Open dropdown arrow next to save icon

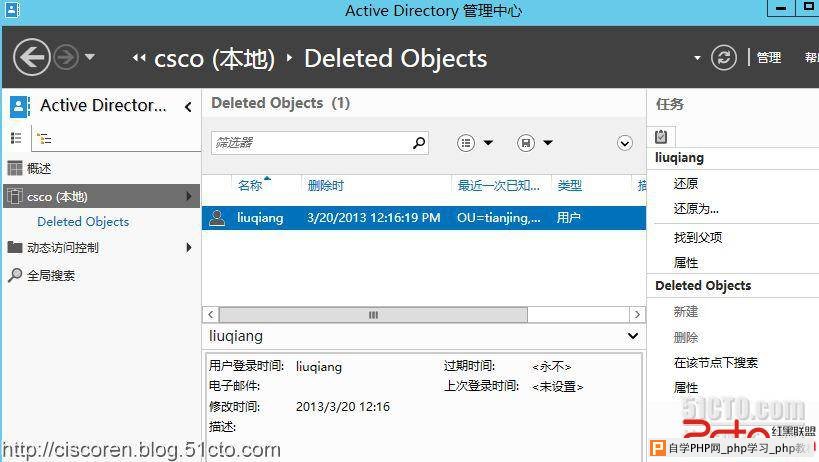click(548, 143)
